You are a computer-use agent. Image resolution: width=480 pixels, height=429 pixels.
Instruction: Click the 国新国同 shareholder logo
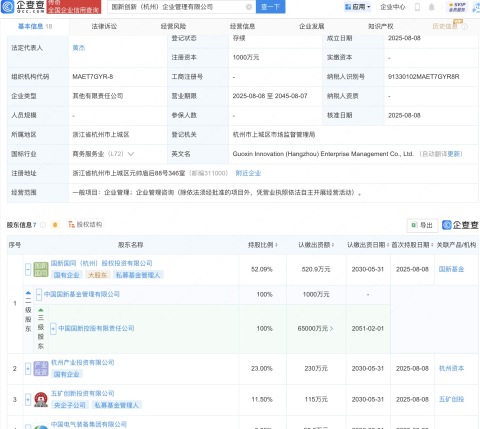coord(41,269)
